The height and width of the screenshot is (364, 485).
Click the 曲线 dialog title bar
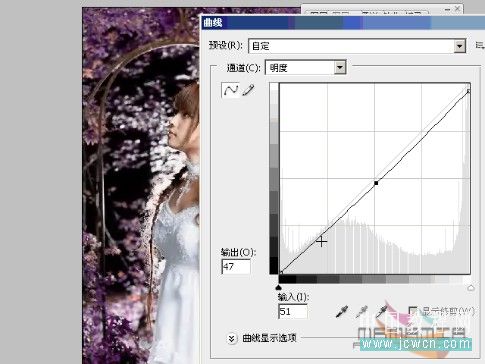coord(343,23)
